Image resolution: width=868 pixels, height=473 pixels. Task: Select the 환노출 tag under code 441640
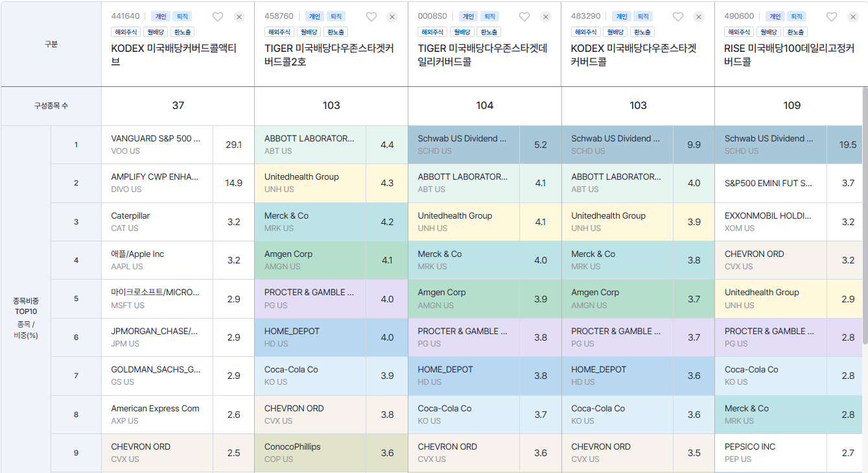(x=182, y=32)
